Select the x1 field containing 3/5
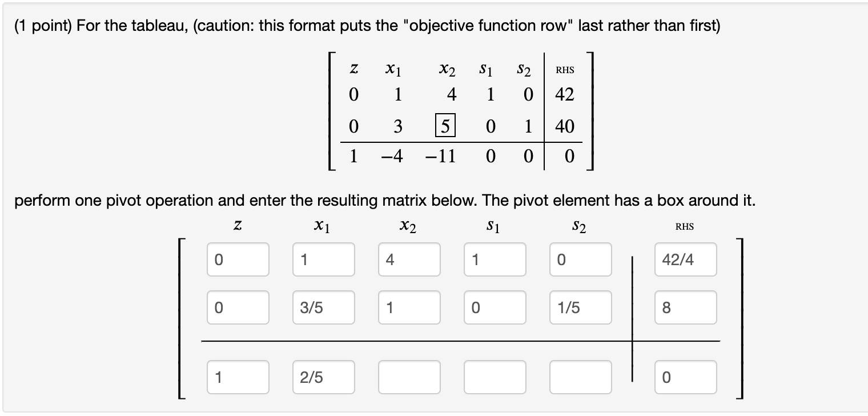The image size is (868, 416). tap(323, 307)
